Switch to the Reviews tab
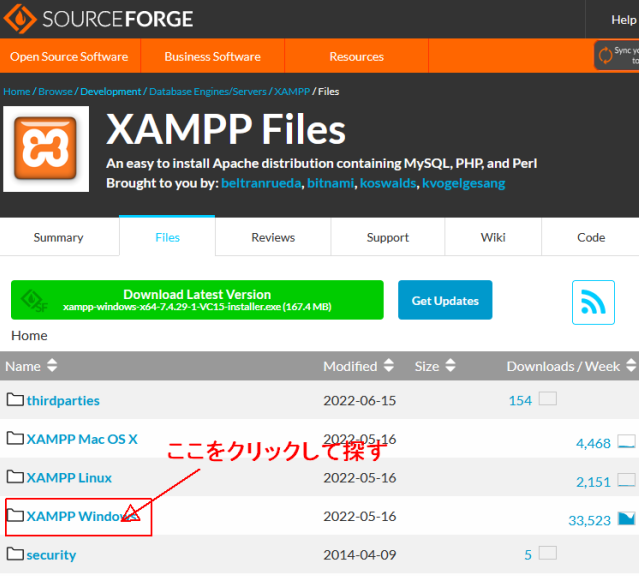 [273, 237]
